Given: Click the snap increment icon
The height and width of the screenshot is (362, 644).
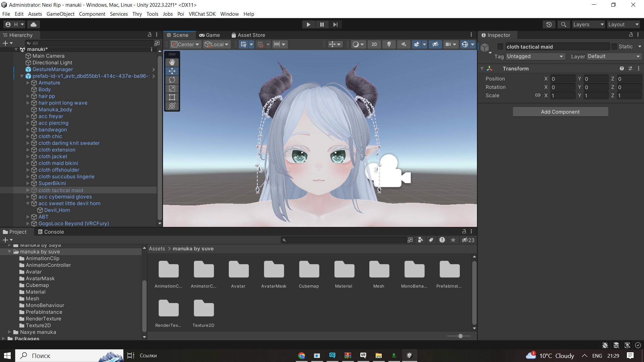Looking at the screenshot, I should 277,44.
